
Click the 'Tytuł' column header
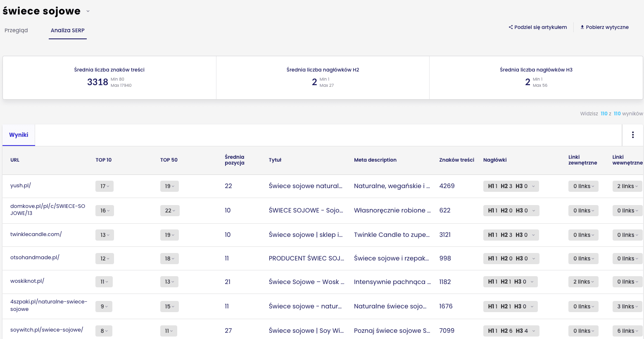coord(275,160)
